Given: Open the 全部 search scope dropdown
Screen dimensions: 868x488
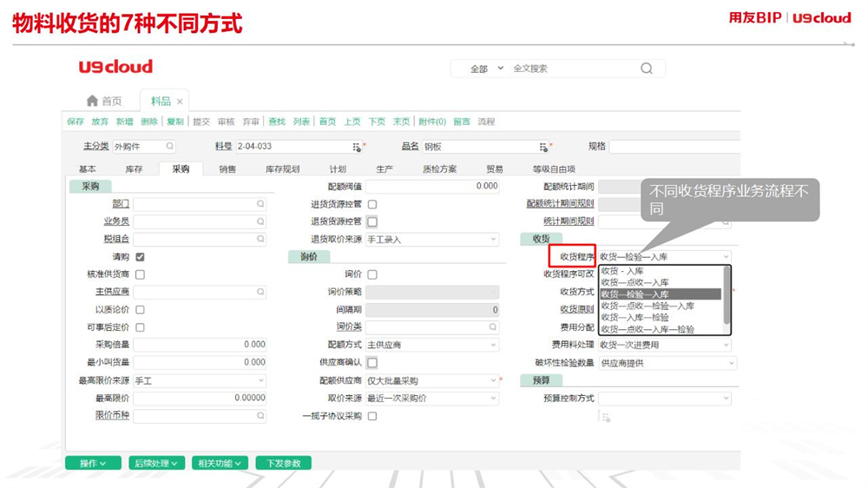Looking at the screenshot, I should 487,69.
